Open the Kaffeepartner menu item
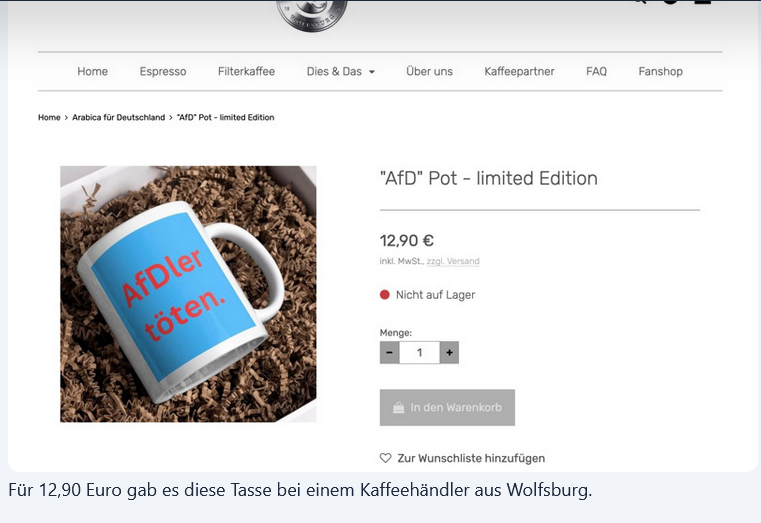 [519, 71]
